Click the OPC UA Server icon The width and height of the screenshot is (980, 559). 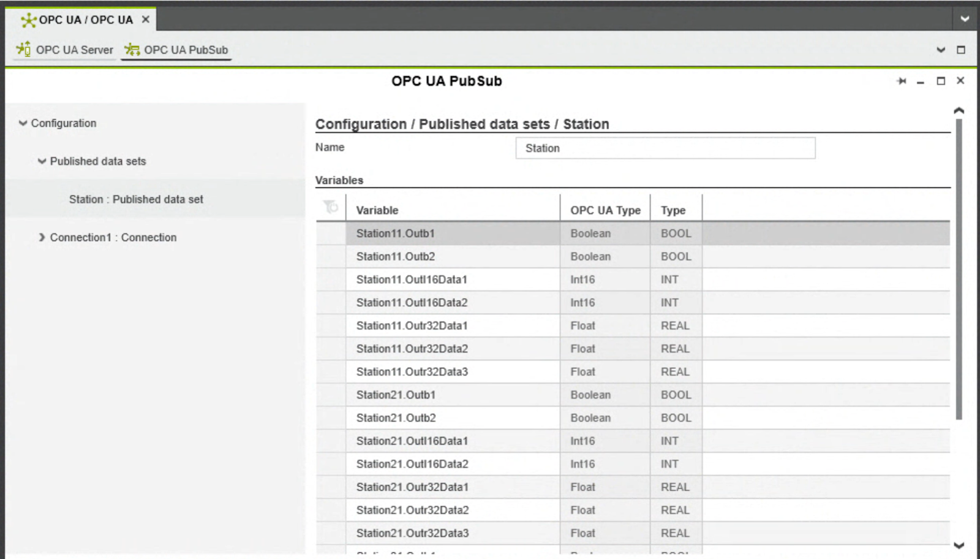point(23,49)
